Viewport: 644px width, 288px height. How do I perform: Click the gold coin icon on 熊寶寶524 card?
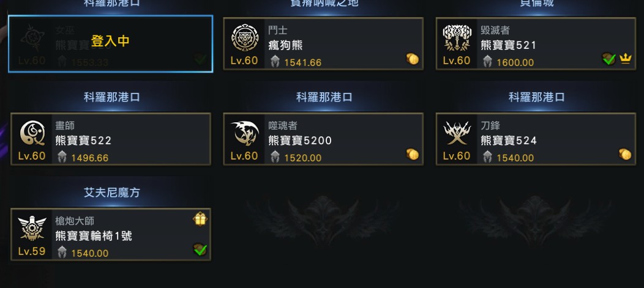coord(624,154)
